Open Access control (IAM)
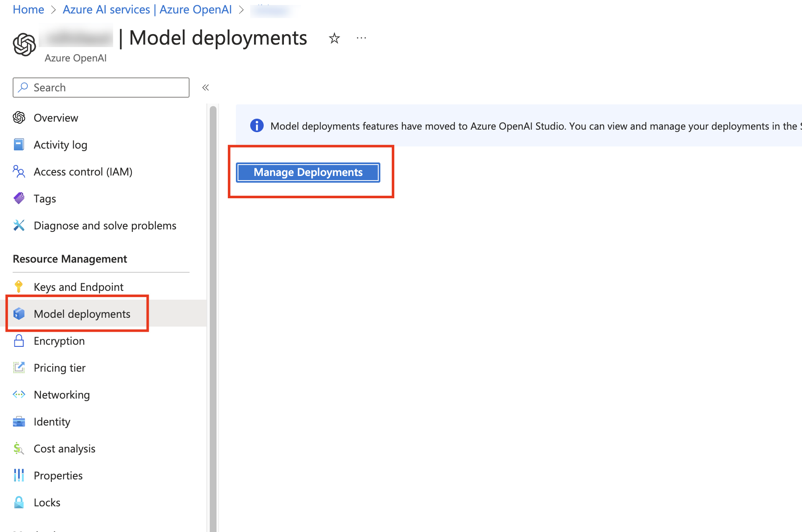Image resolution: width=802 pixels, height=532 pixels. click(x=83, y=172)
